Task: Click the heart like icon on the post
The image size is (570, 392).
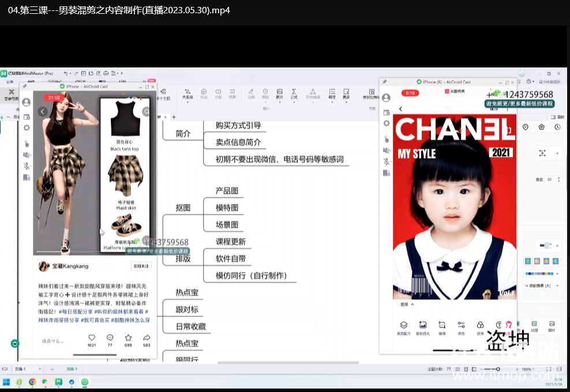Action: 92,337
